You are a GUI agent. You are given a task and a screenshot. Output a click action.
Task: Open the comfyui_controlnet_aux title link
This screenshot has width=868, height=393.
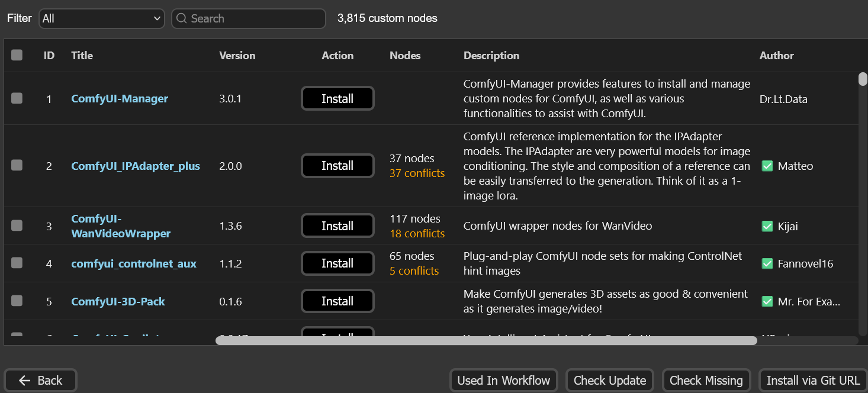click(x=134, y=264)
